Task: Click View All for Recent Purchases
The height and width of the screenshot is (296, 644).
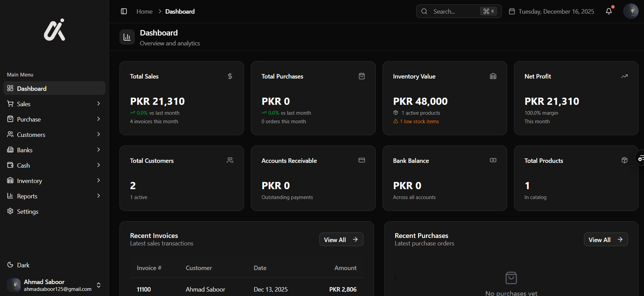Action: coord(605,240)
